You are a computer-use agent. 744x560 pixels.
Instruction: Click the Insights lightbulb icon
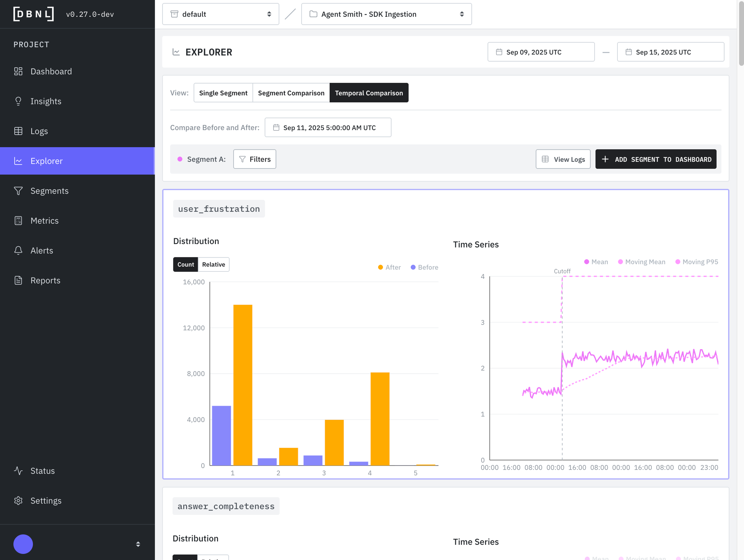tap(18, 101)
